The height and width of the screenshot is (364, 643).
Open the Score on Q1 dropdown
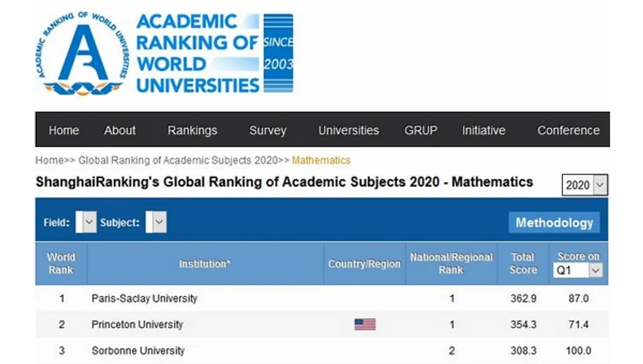(578, 271)
